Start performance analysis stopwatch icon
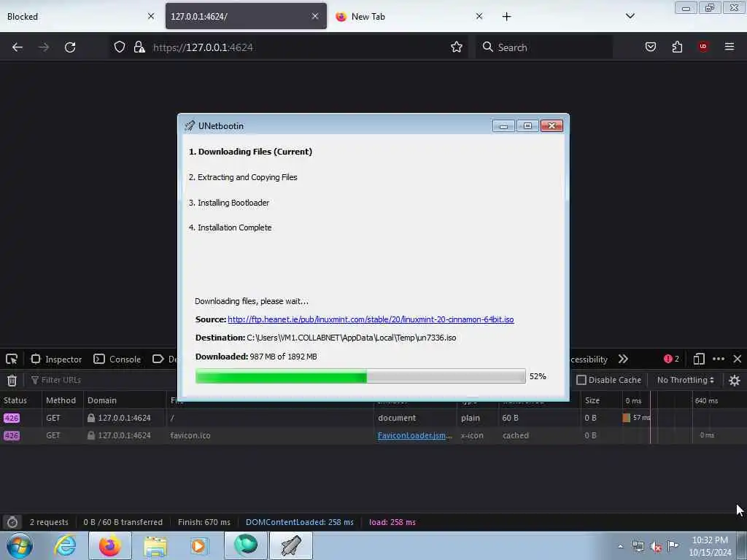 click(x=12, y=522)
